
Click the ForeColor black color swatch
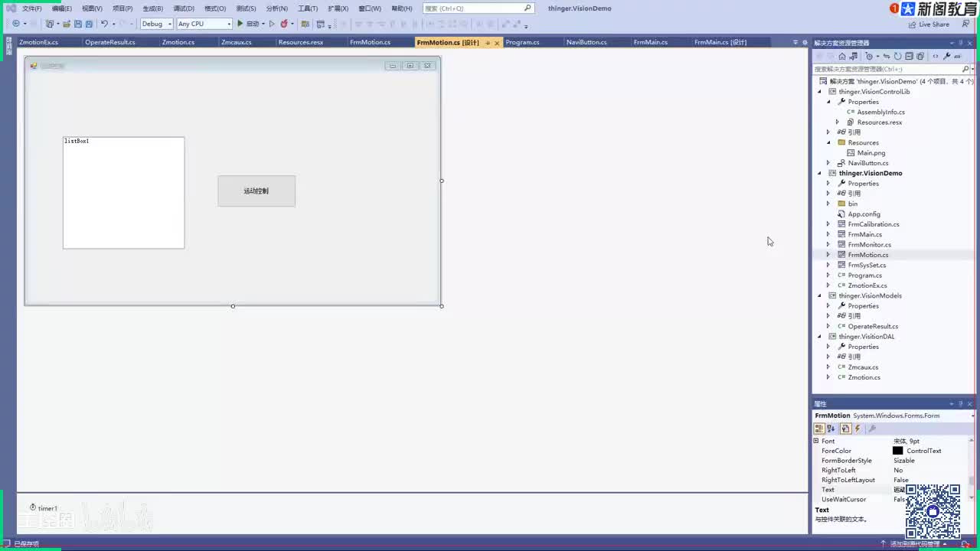(x=898, y=451)
